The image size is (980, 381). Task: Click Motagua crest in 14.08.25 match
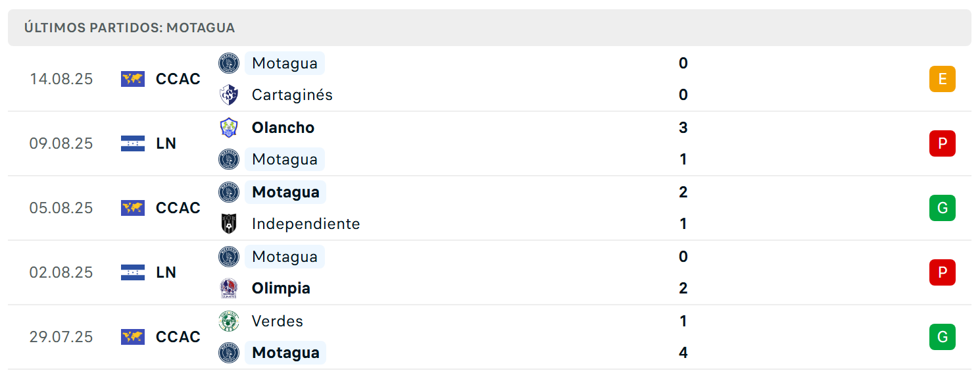[229, 63]
